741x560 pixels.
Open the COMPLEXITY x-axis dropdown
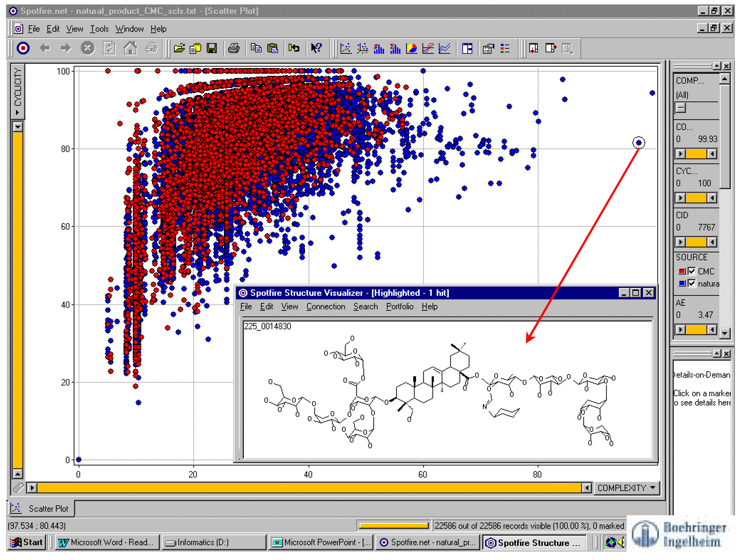tap(653, 488)
